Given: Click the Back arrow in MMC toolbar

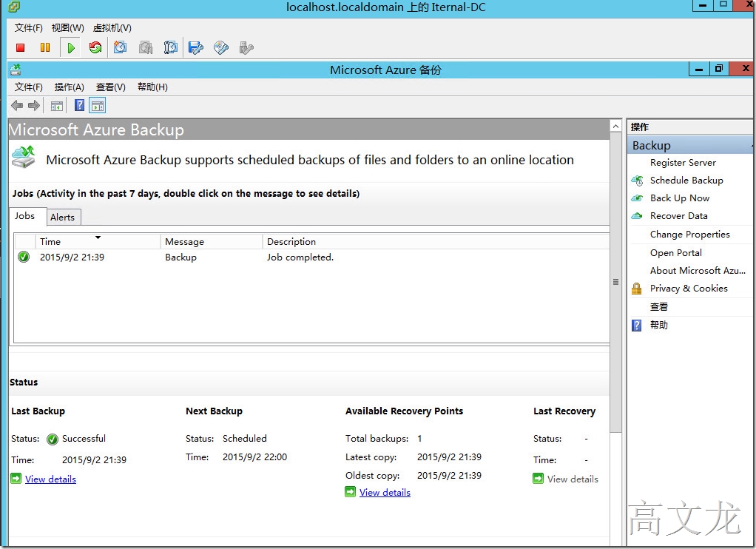Looking at the screenshot, I should point(17,105).
